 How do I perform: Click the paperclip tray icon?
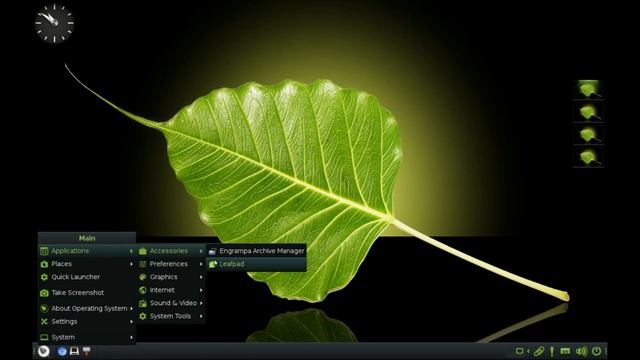539,351
